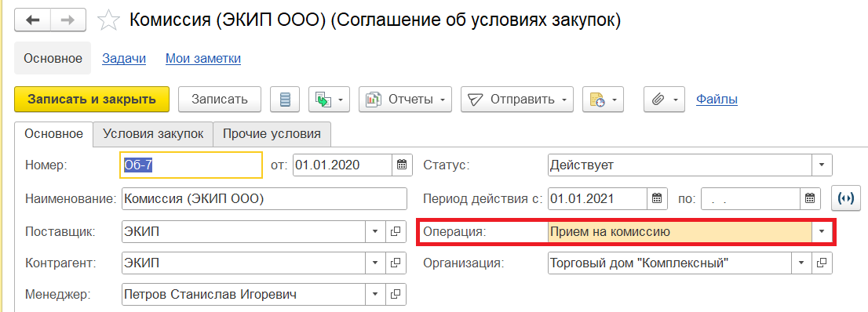Click the Операция field Прием на комиссию
Image resolution: width=868 pixels, height=312 pixels.
[680, 232]
